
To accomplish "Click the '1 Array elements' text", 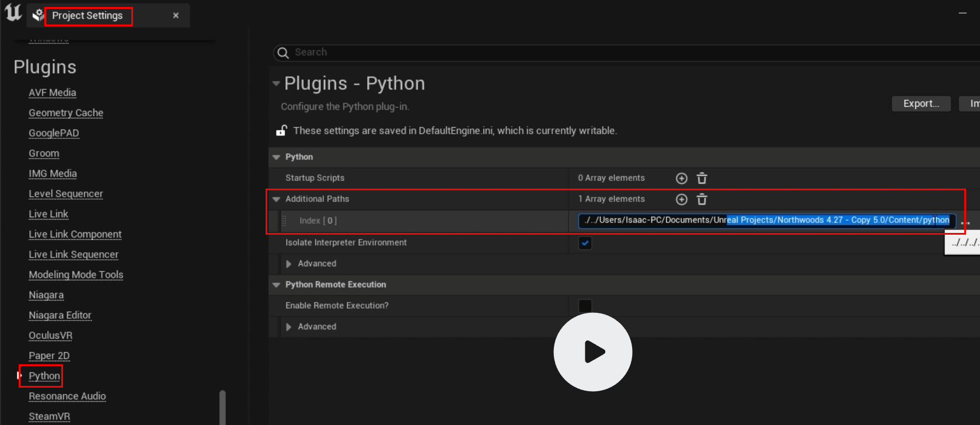I will click(x=611, y=199).
